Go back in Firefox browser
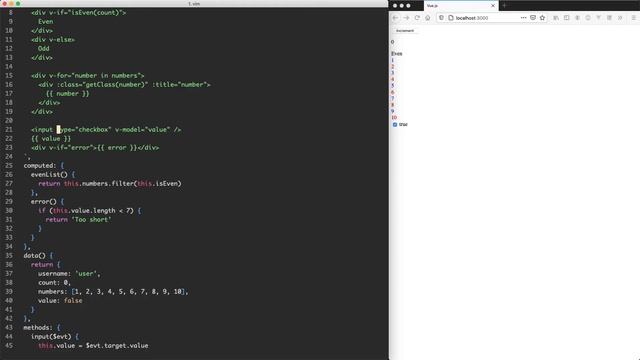640x360 pixels. point(395,18)
